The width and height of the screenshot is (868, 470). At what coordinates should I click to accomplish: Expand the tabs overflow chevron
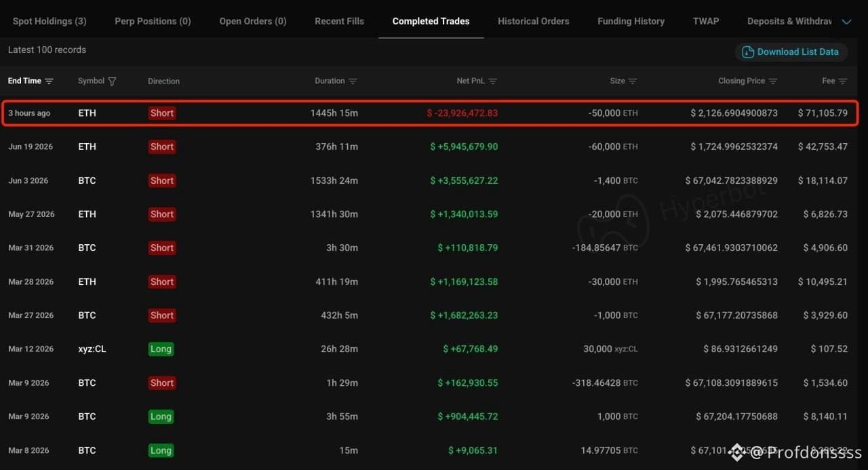click(x=846, y=22)
